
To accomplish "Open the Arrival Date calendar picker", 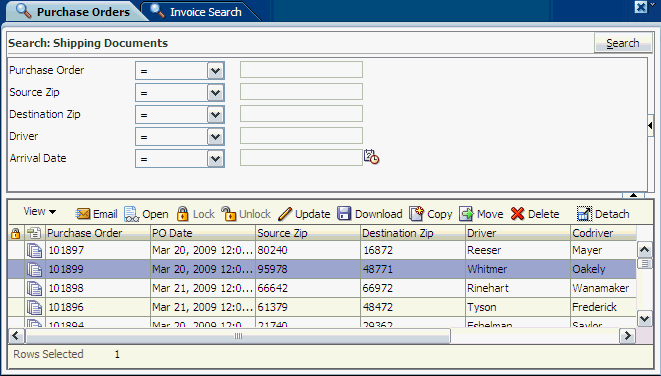I will (371, 157).
